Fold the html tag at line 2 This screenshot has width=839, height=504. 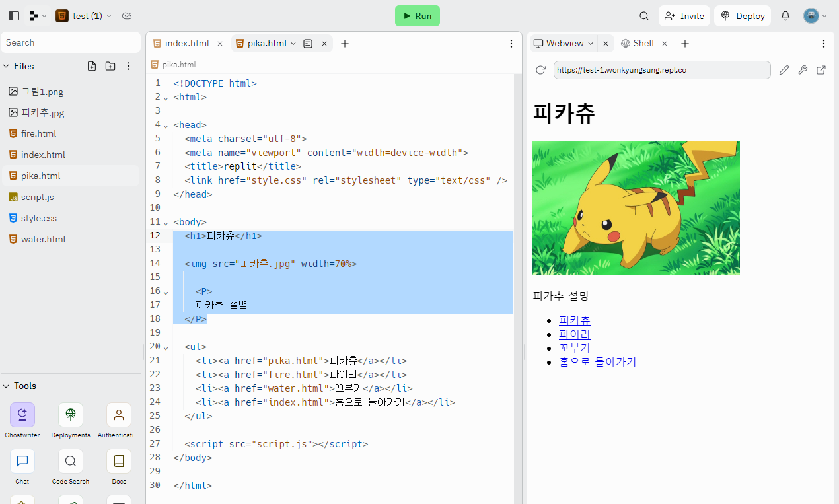click(x=166, y=98)
